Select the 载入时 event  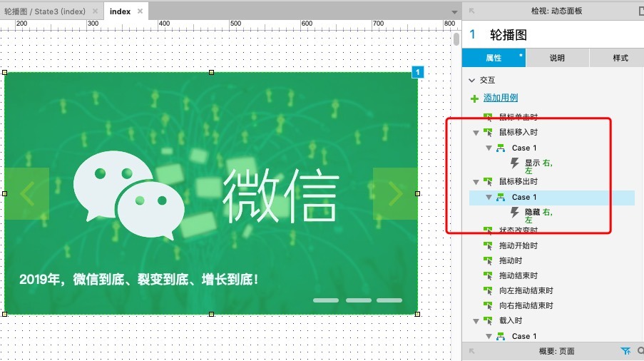tap(511, 321)
